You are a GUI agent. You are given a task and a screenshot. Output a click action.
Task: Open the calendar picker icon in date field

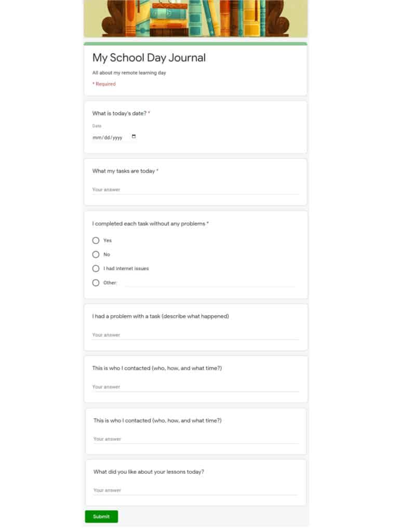(x=134, y=137)
